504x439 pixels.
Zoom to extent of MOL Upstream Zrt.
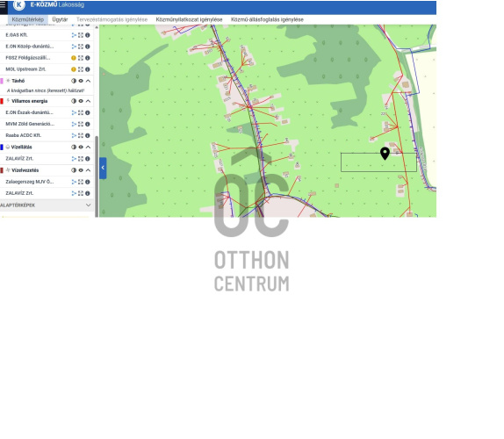point(81,69)
